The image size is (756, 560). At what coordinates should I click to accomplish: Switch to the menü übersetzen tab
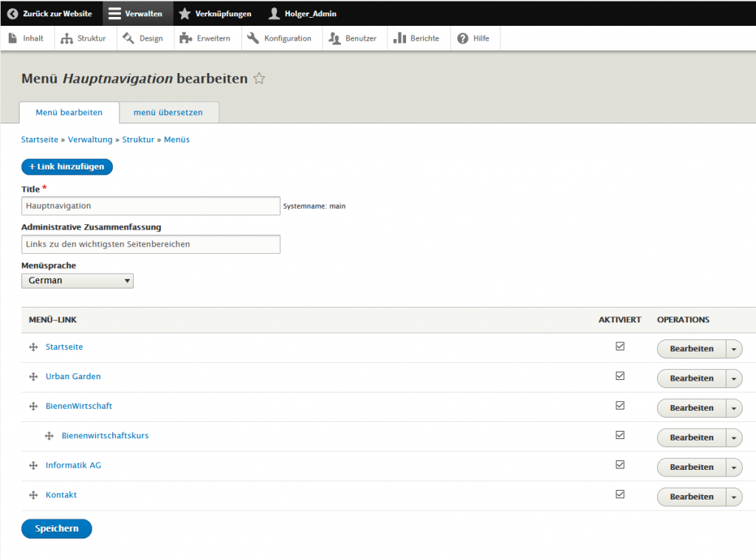coord(168,113)
